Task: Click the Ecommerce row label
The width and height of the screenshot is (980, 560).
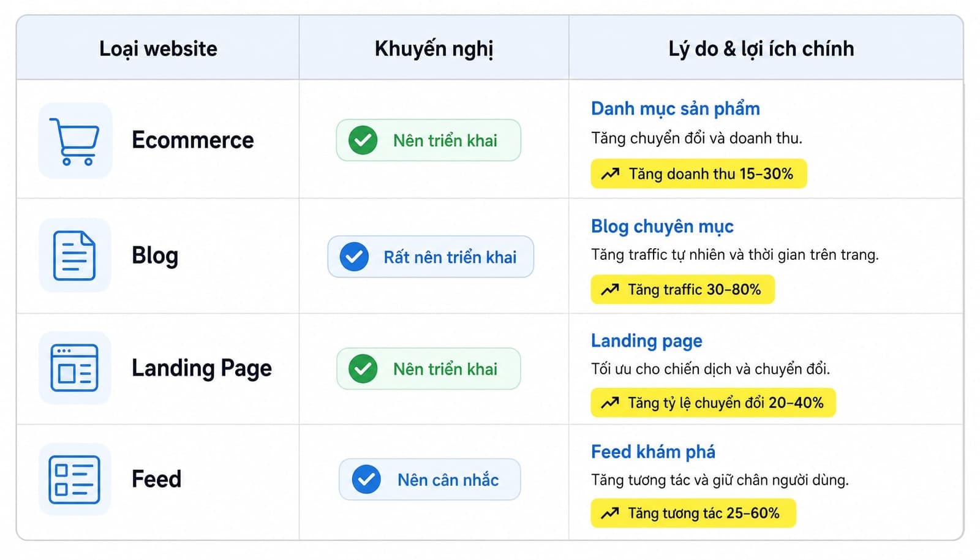Action: click(193, 140)
